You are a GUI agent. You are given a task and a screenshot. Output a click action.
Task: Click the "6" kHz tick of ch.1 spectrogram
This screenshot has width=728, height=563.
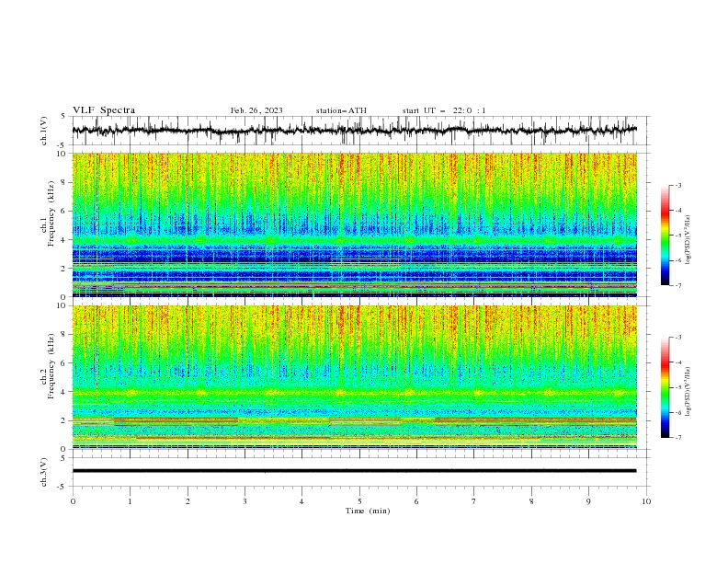coord(64,212)
